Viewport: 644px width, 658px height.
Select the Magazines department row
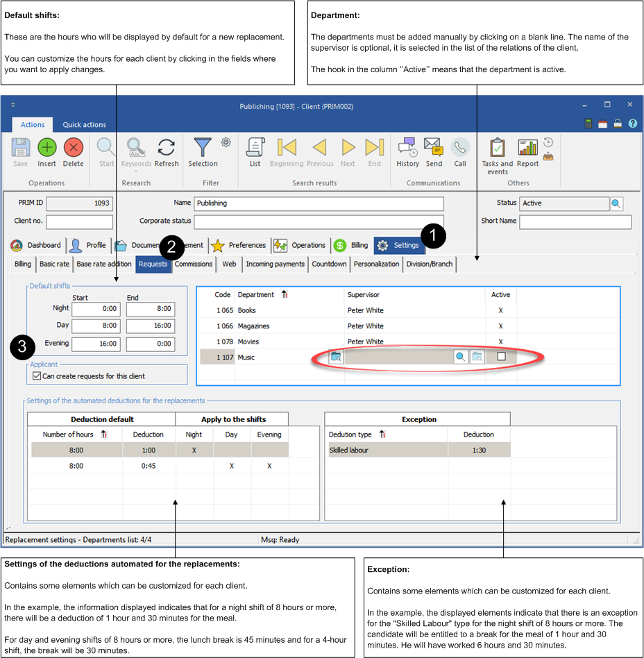tap(358, 326)
